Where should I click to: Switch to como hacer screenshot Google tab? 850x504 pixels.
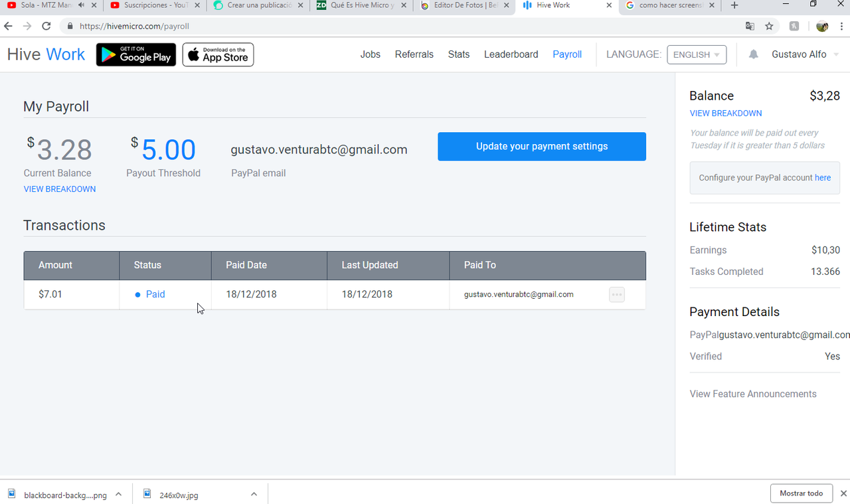(671, 5)
